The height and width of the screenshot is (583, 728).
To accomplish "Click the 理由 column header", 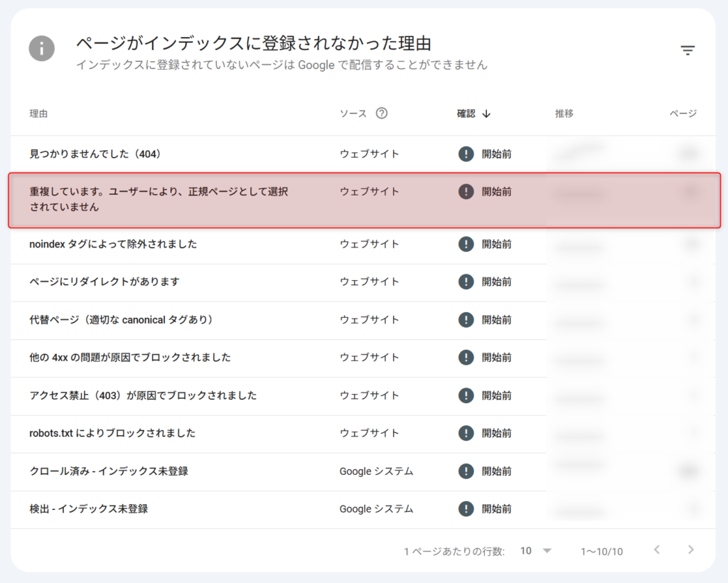I will pos(38,112).
